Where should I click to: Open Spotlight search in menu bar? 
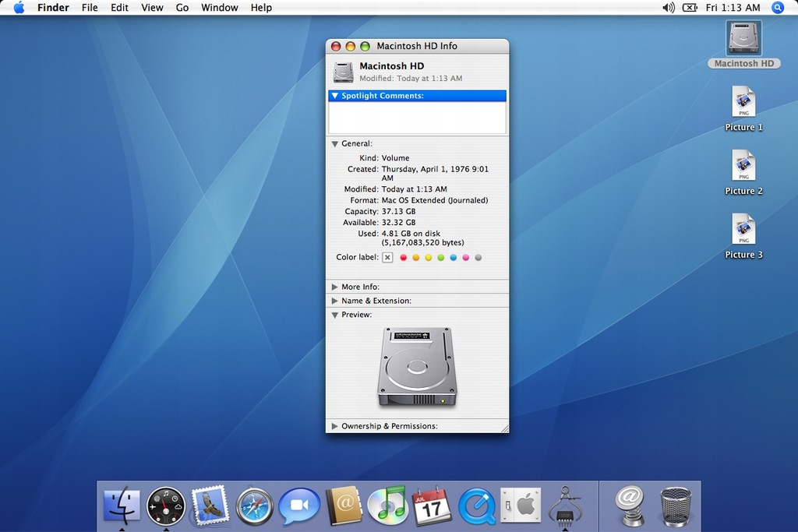(x=778, y=8)
